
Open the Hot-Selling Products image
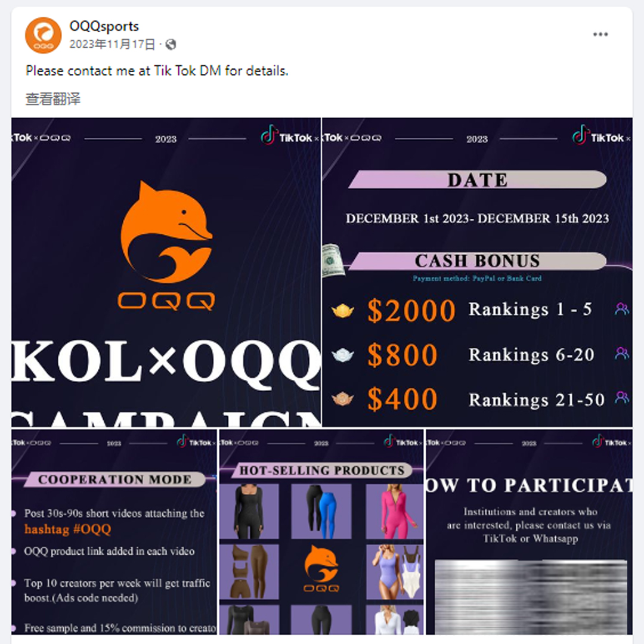321,531
